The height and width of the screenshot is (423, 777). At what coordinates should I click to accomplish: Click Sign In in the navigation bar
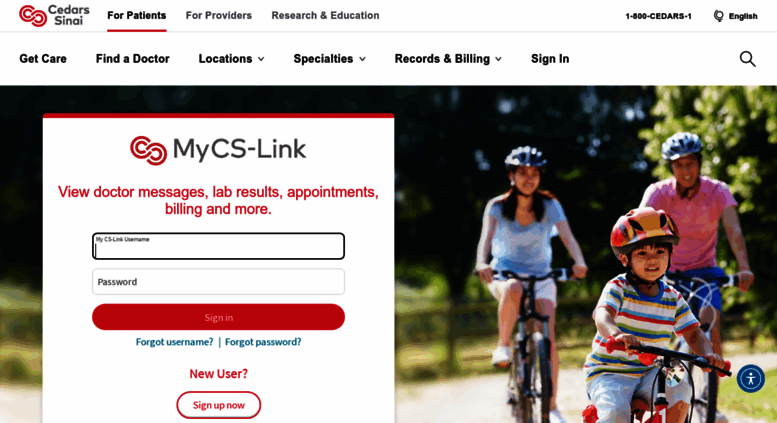pyautogui.click(x=550, y=59)
